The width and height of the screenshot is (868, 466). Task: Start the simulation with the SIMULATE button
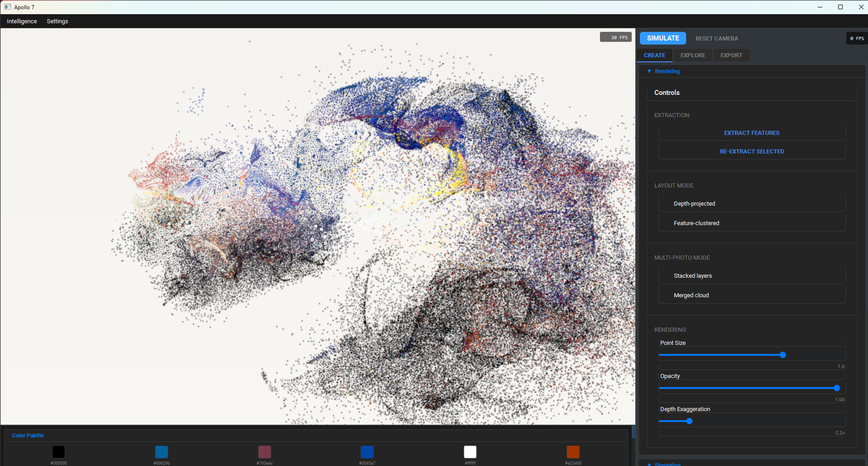click(663, 38)
